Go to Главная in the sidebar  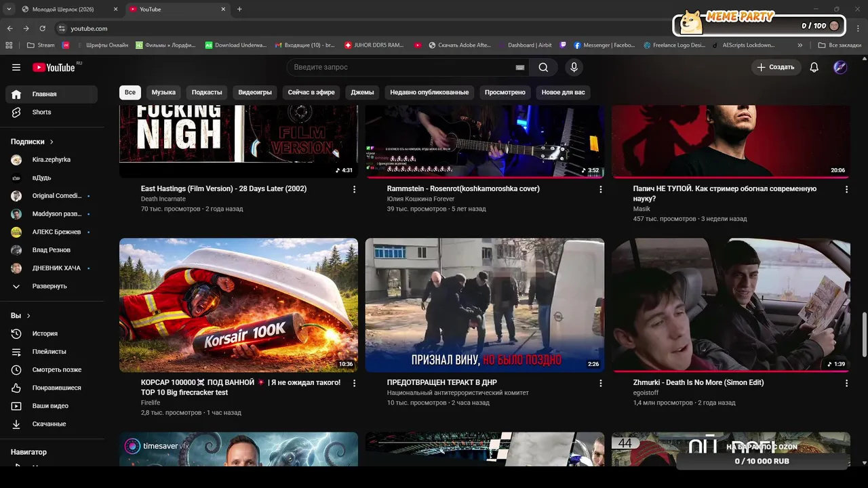pos(52,94)
